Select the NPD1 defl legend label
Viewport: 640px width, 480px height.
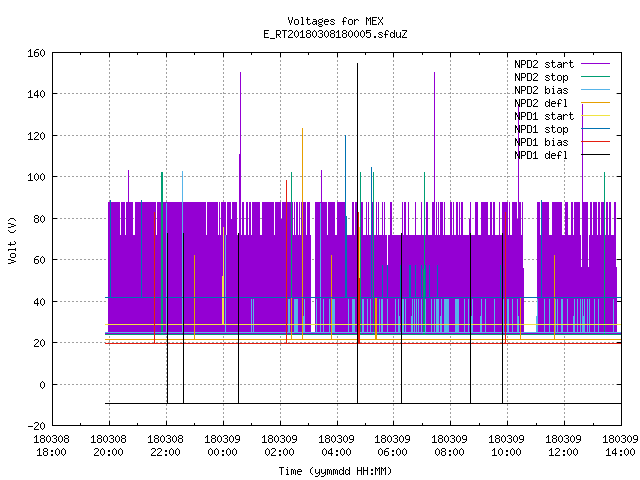coord(541,155)
